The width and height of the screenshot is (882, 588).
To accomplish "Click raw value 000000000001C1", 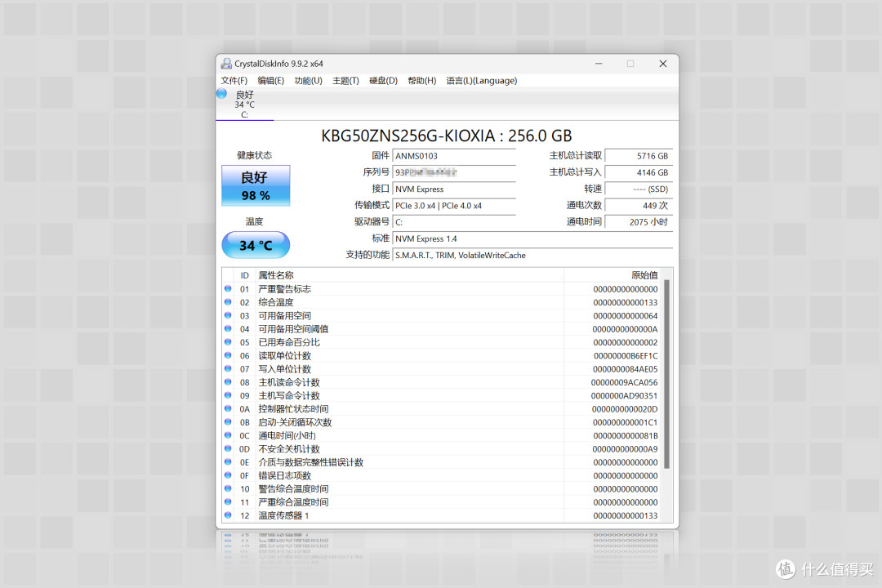I will (625, 422).
